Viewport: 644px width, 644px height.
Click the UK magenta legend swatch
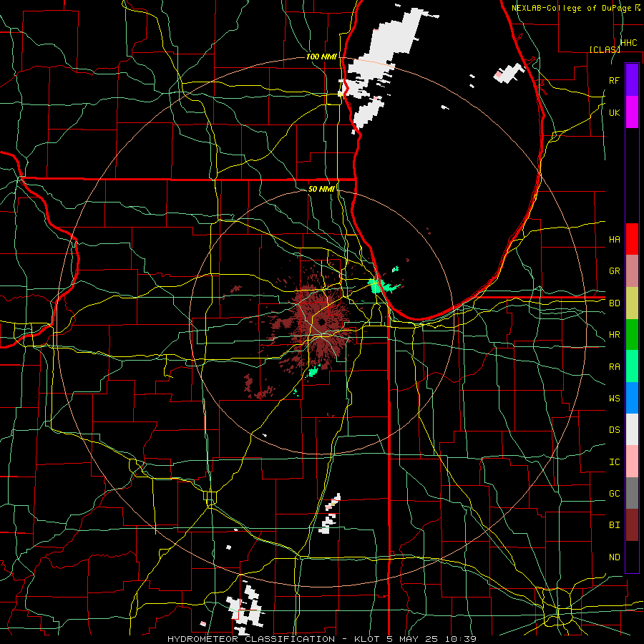click(x=632, y=112)
